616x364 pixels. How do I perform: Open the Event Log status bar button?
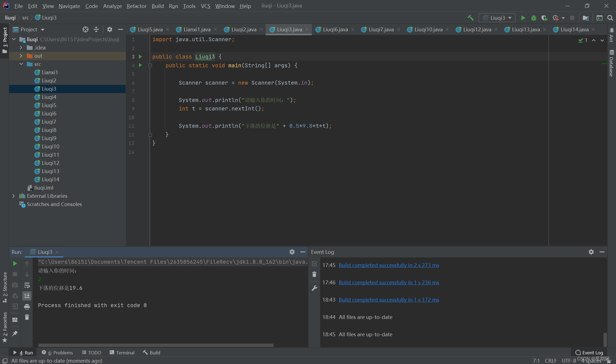(589, 352)
